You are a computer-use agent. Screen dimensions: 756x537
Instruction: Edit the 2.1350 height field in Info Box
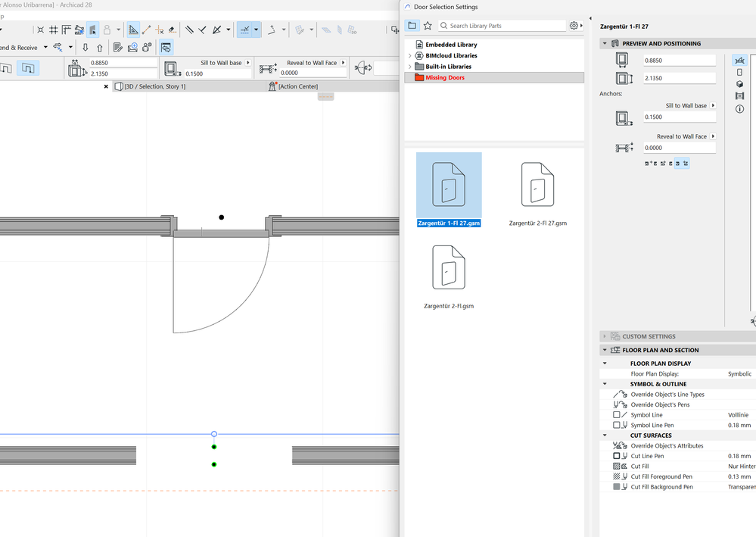pyautogui.click(x=123, y=73)
